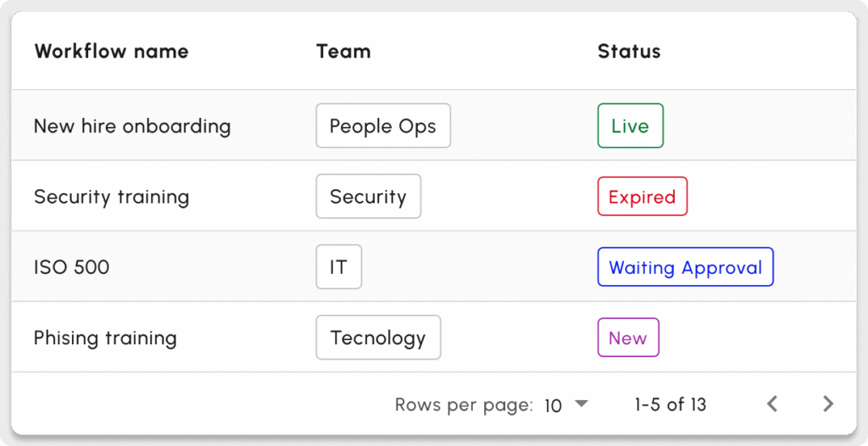The width and height of the screenshot is (868, 446).
Task: Open the Security training workflow
Action: [111, 197]
